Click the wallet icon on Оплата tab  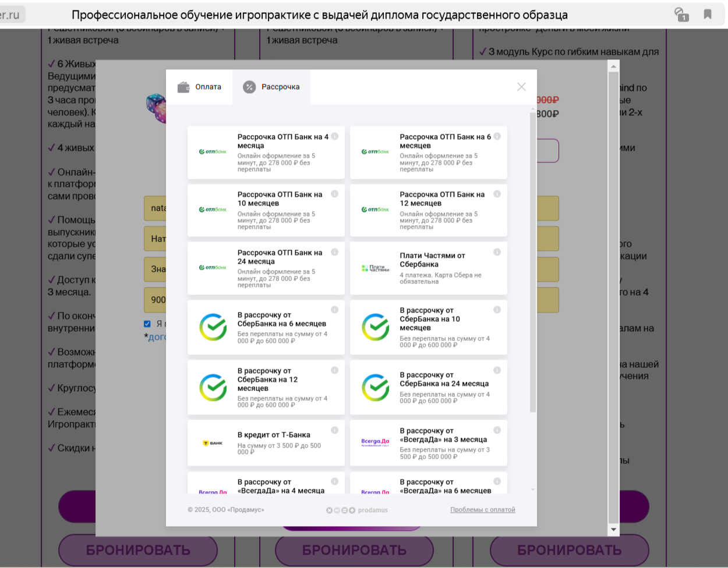point(183,87)
